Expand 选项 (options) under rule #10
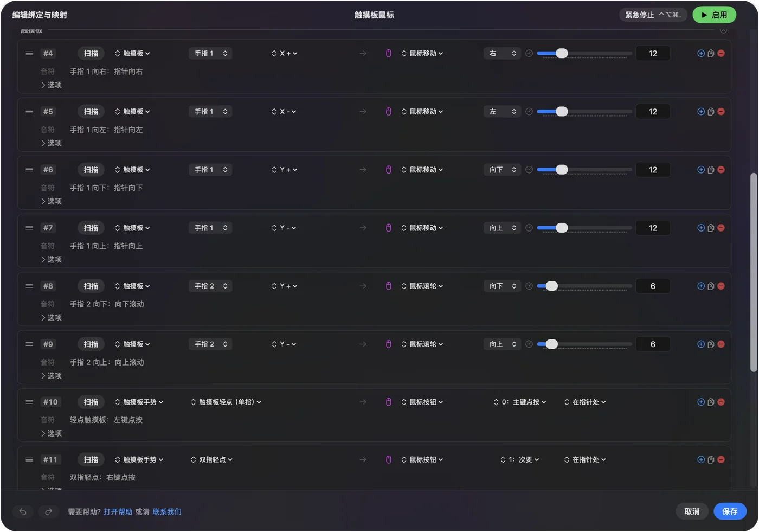The width and height of the screenshot is (759, 532). [x=52, y=433]
